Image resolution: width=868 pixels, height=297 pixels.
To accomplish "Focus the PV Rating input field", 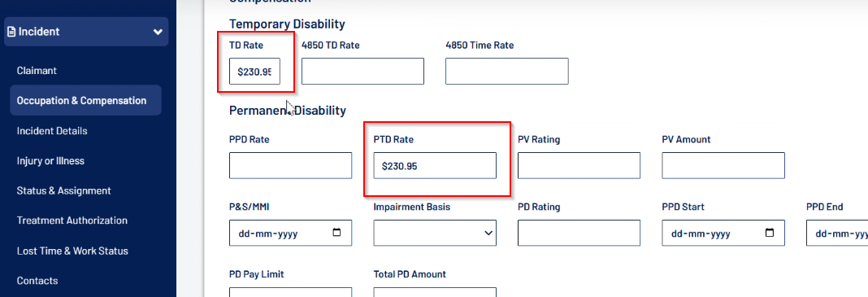I will click(579, 165).
